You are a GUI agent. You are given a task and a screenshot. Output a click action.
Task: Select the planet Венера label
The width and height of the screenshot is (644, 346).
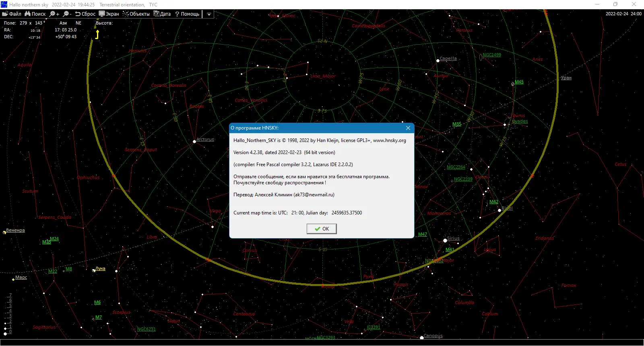(x=15, y=231)
